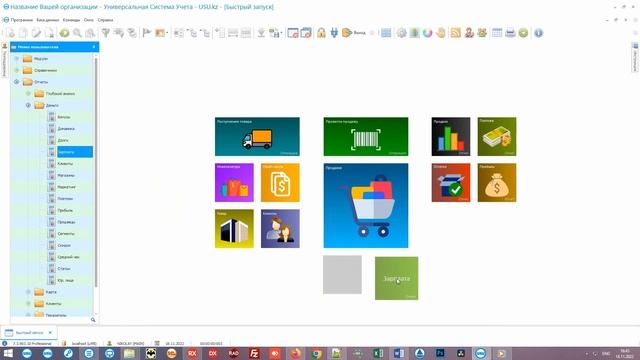640x360 pixels.
Task: Click the printer icon in the toolbar
Action: pos(510,33)
